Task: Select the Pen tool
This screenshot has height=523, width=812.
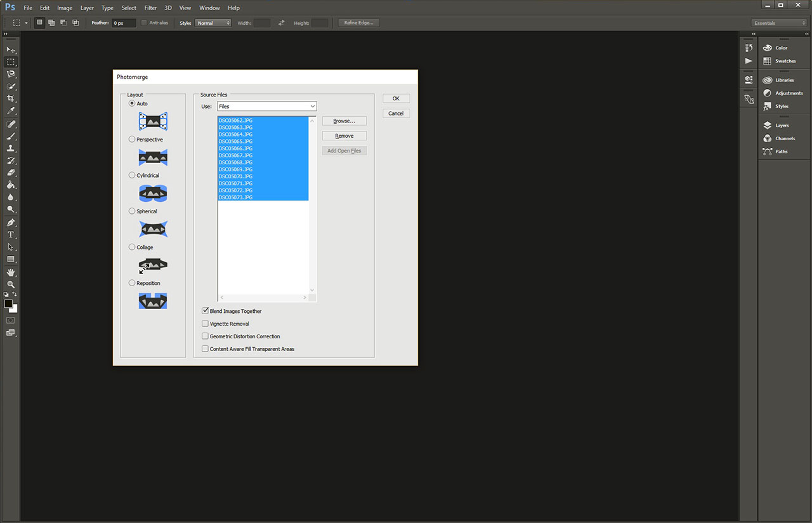Action: coord(11,223)
